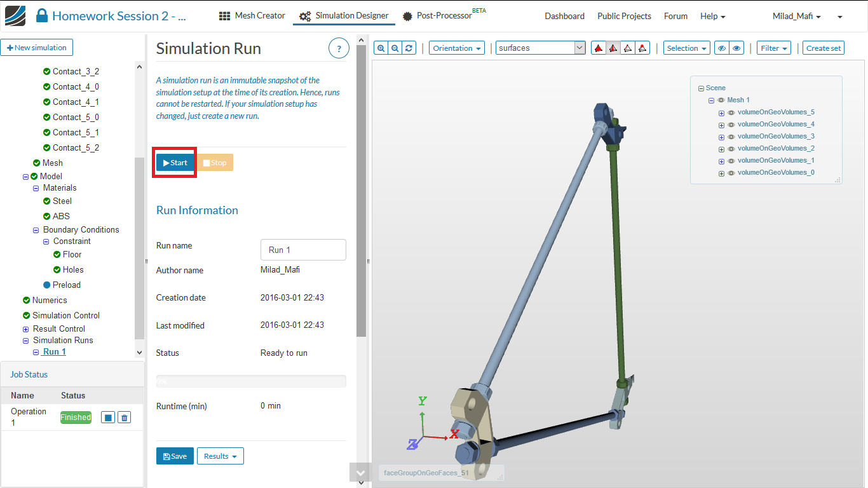Expand volumeOnGeoVolumes_0 in scene tree

[721, 173]
